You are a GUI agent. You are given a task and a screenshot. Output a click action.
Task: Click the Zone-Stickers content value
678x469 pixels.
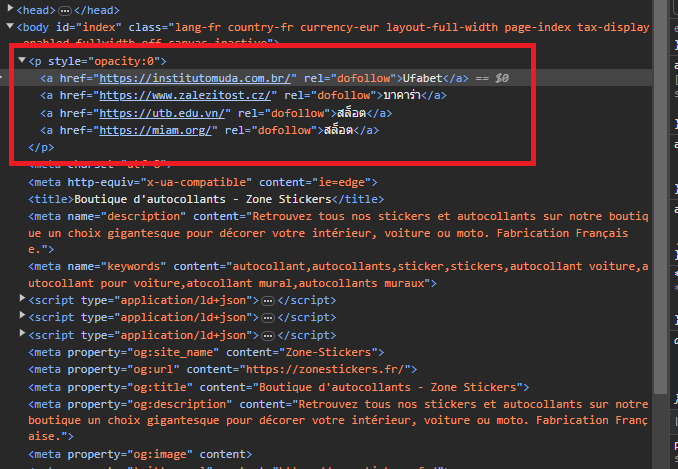(328, 352)
